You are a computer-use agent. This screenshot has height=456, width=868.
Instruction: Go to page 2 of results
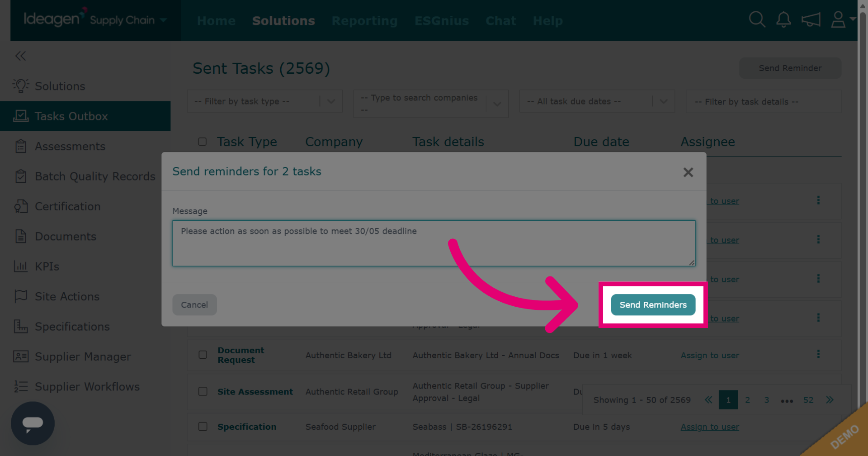[747, 400]
